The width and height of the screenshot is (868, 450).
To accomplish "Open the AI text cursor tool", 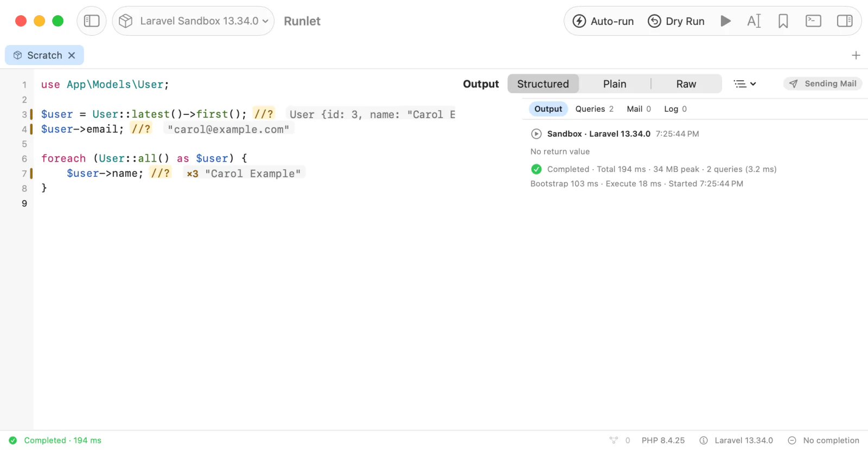I will click(x=754, y=21).
